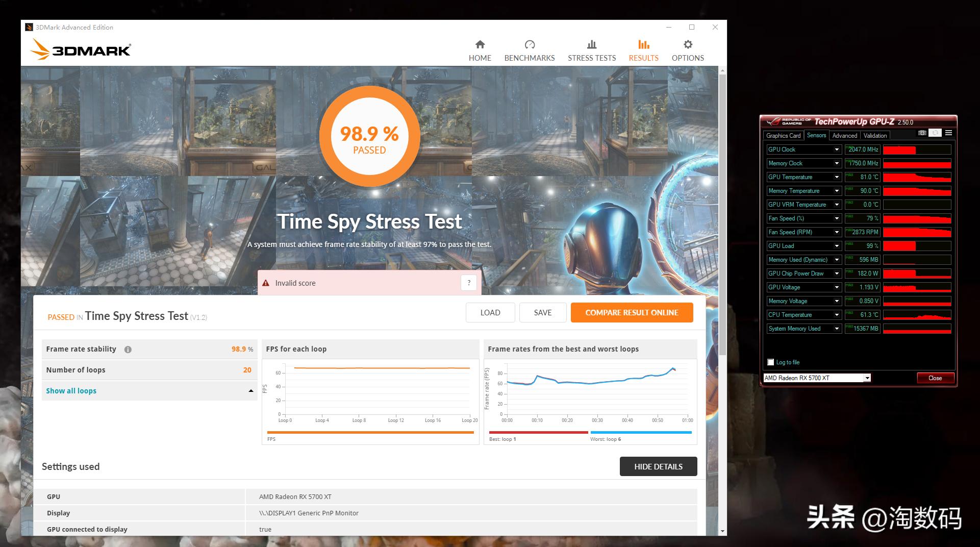Click the GPU Clock value 2047.0 MHz
The width and height of the screenshot is (980, 547).
click(x=863, y=150)
